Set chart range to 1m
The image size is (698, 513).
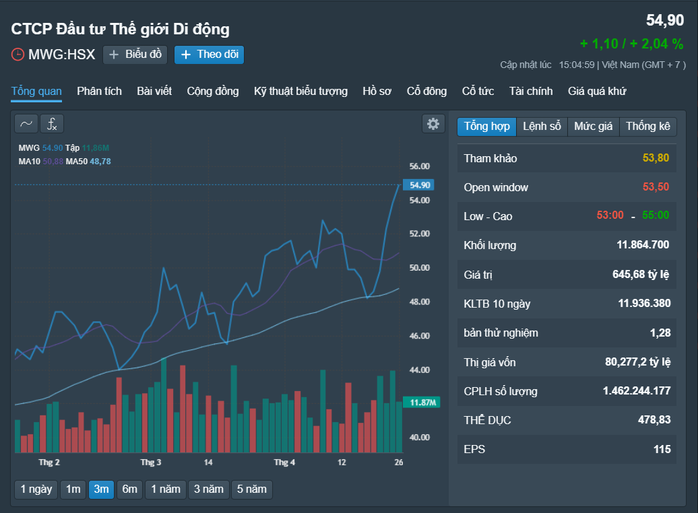[x=73, y=489]
